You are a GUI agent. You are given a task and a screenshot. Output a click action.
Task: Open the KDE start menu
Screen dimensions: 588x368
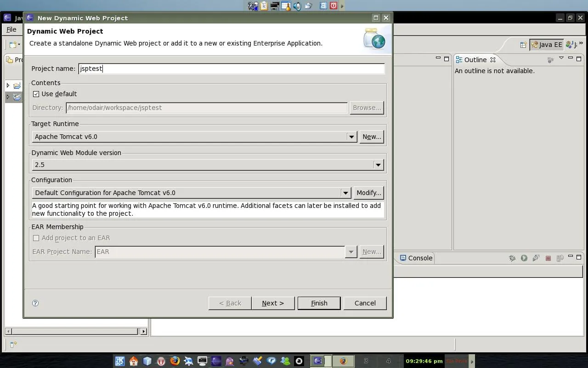(x=120, y=361)
